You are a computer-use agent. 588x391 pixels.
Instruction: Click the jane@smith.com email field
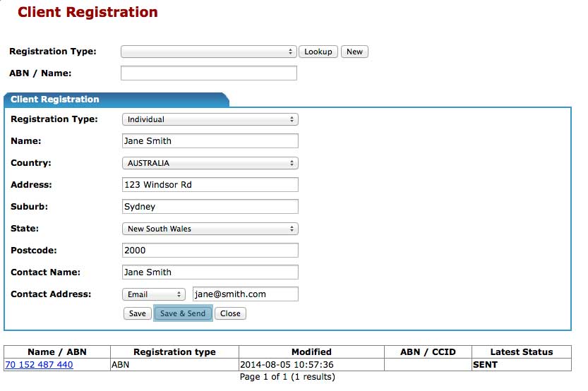tap(245, 294)
